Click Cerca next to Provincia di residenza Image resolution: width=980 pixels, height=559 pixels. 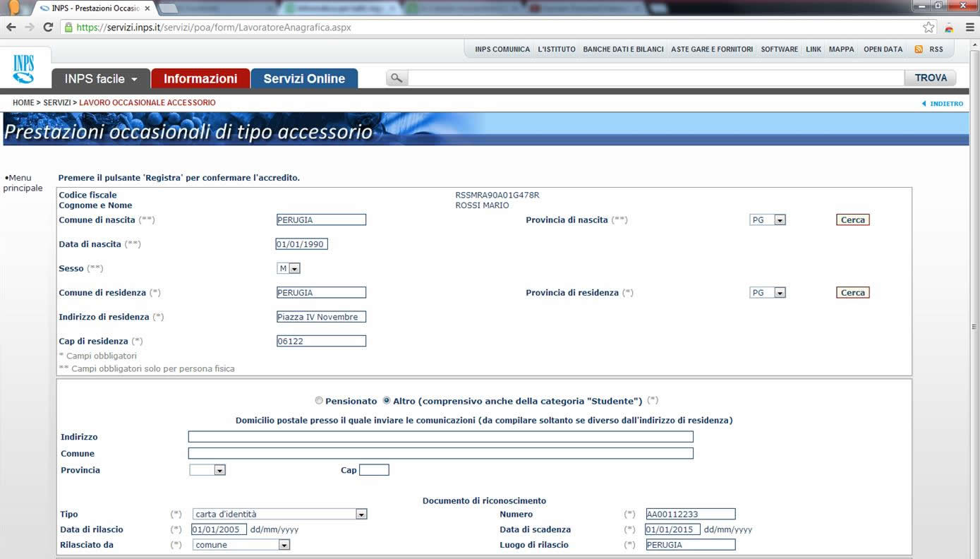[x=852, y=293]
